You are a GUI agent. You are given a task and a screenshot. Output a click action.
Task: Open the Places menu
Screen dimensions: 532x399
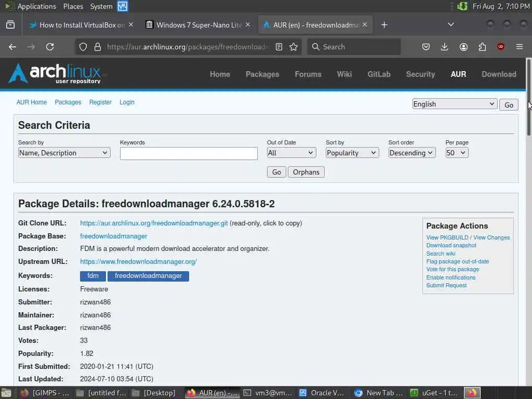point(73,6)
